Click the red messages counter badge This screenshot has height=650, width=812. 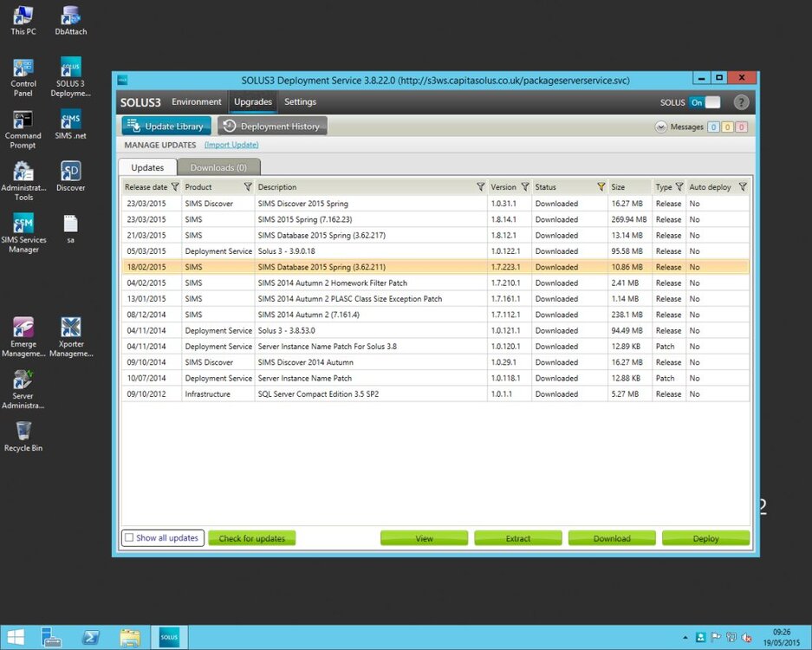[x=742, y=127]
